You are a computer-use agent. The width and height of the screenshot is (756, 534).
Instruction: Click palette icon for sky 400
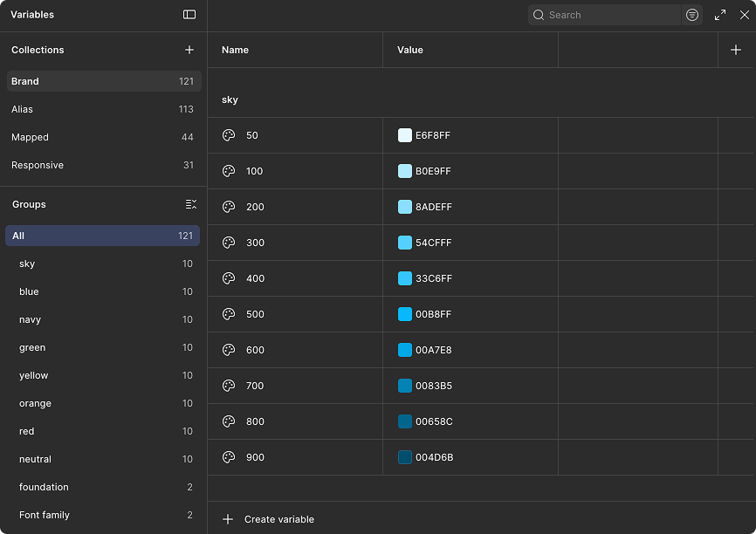(229, 278)
